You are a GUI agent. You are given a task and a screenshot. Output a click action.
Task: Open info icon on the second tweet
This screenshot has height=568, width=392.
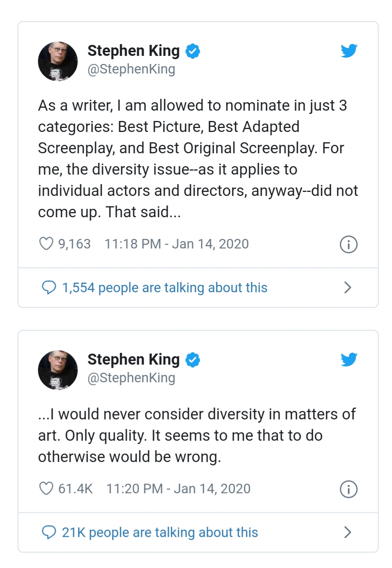pyautogui.click(x=348, y=489)
